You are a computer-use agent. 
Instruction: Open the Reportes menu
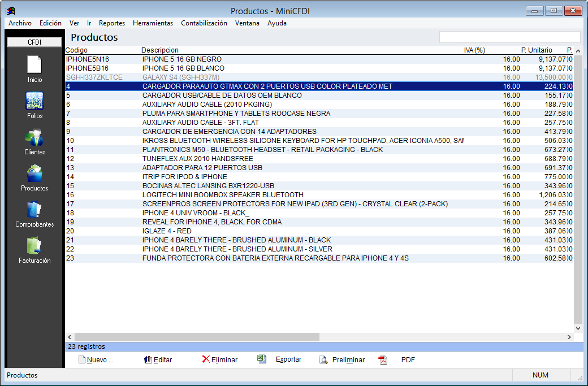tap(112, 23)
